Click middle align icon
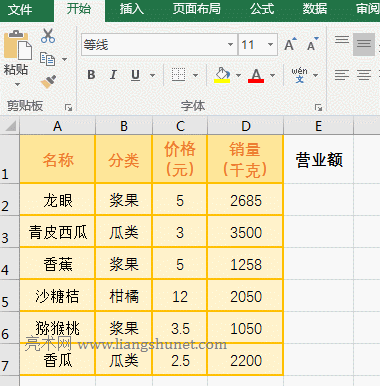Image resolution: width=380 pixels, height=386 pixels. (x=364, y=44)
